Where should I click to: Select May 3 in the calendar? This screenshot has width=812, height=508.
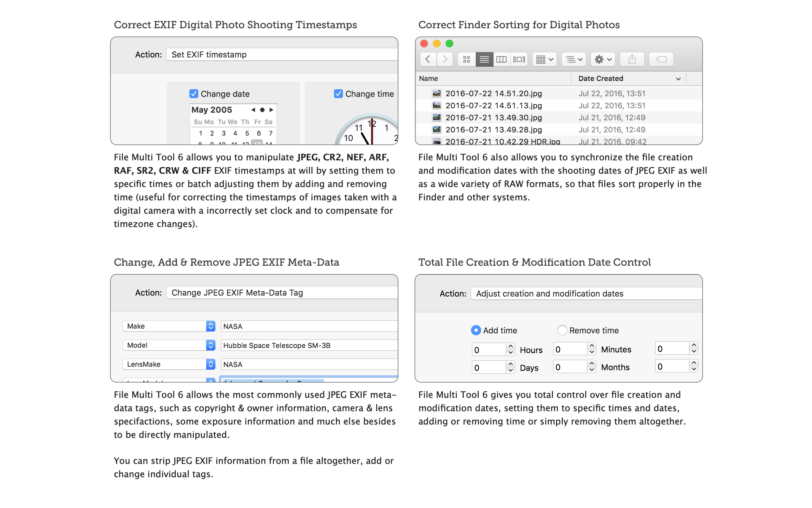tap(224, 133)
